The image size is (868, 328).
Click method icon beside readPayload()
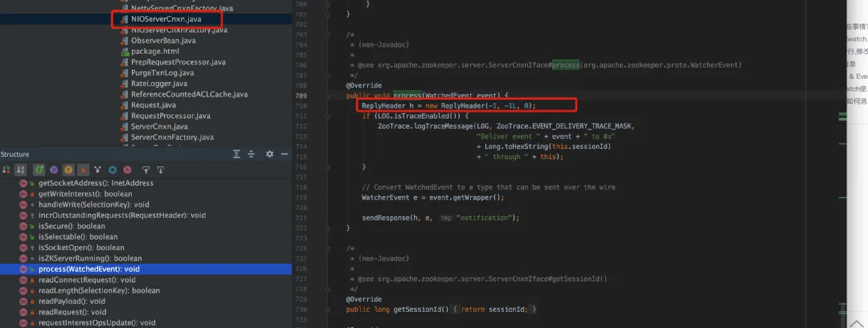23,301
